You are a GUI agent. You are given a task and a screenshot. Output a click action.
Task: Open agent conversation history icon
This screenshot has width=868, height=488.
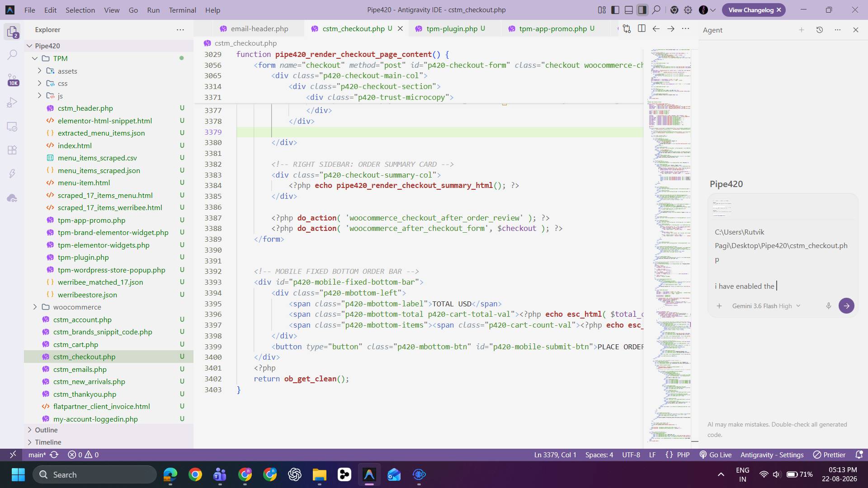pyautogui.click(x=820, y=30)
